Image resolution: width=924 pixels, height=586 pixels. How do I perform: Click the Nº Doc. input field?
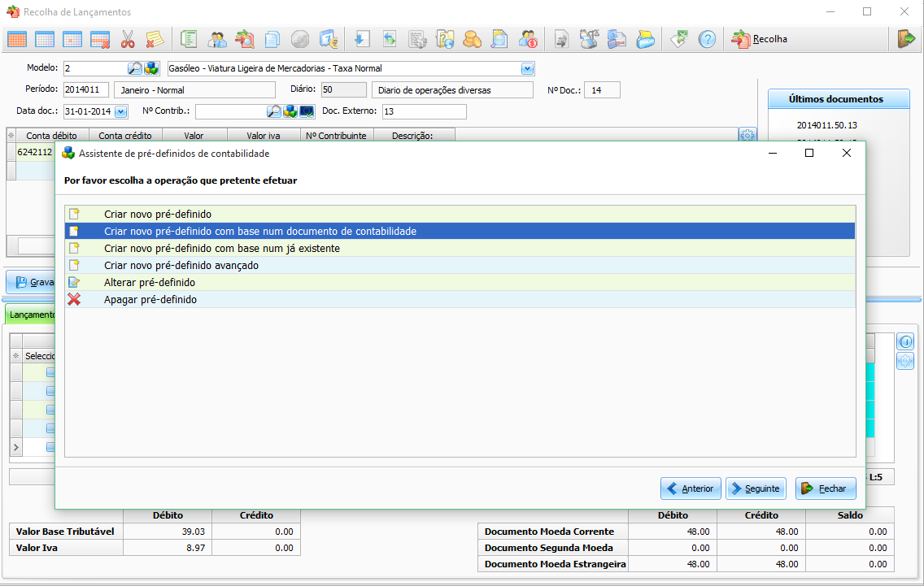click(x=602, y=90)
